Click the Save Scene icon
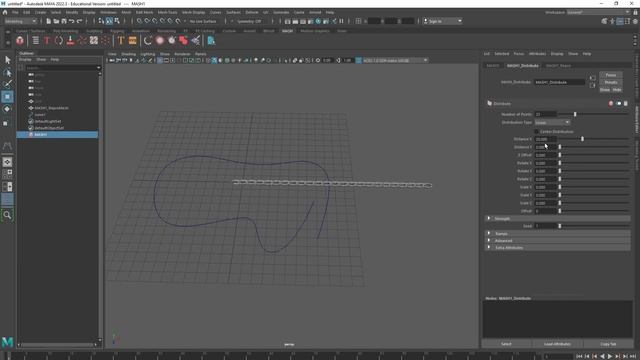 tap(64, 21)
